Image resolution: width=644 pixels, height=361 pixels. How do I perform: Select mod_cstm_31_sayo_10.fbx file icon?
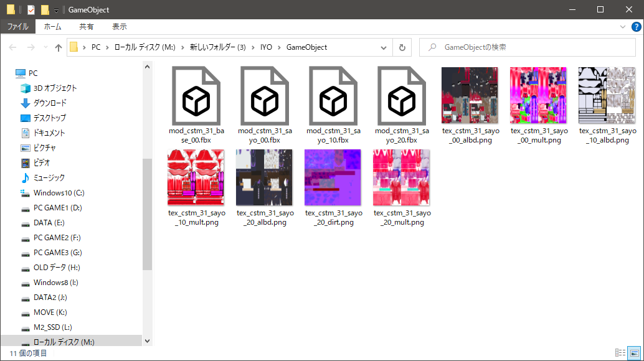pyautogui.click(x=333, y=96)
